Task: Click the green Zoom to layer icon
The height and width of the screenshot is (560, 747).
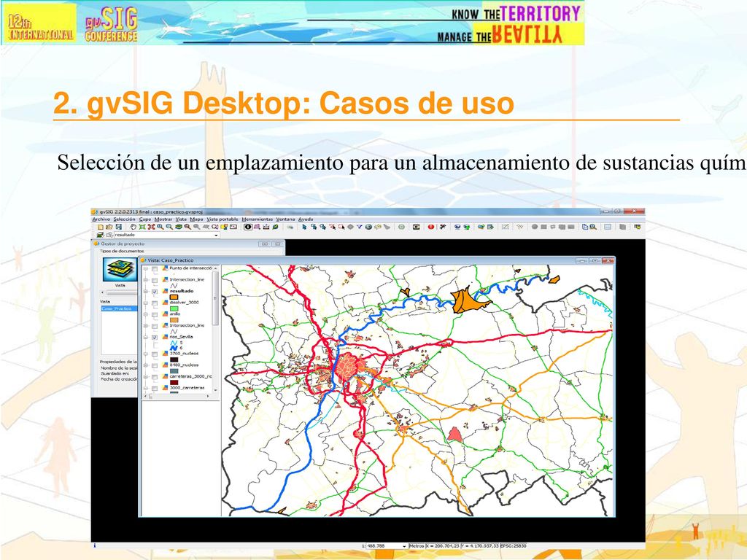Action: pyautogui.click(x=178, y=227)
